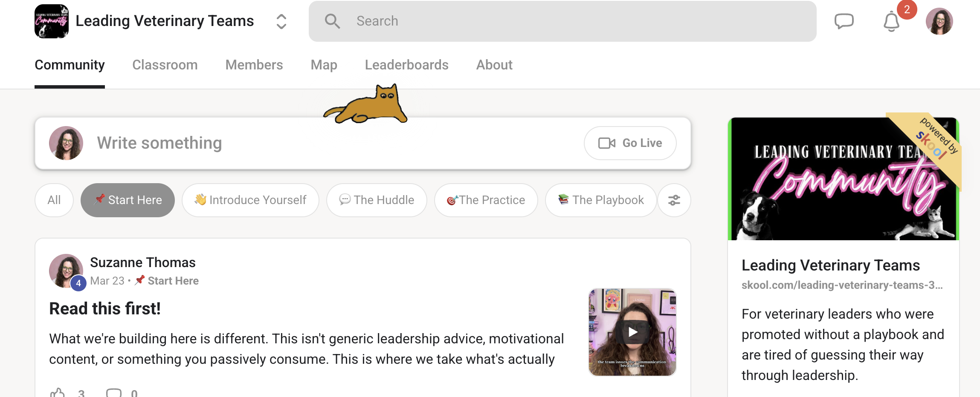Like the Read this first! post
The height and width of the screenshot is (397, 980).
(57, 393)
